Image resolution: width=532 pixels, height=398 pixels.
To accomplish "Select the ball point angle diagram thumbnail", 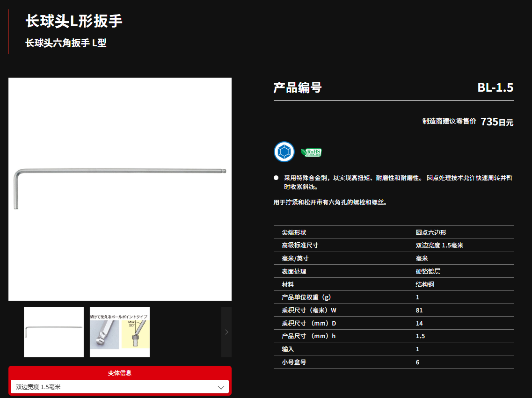I will pyautogui.click(x=120, y=332).
